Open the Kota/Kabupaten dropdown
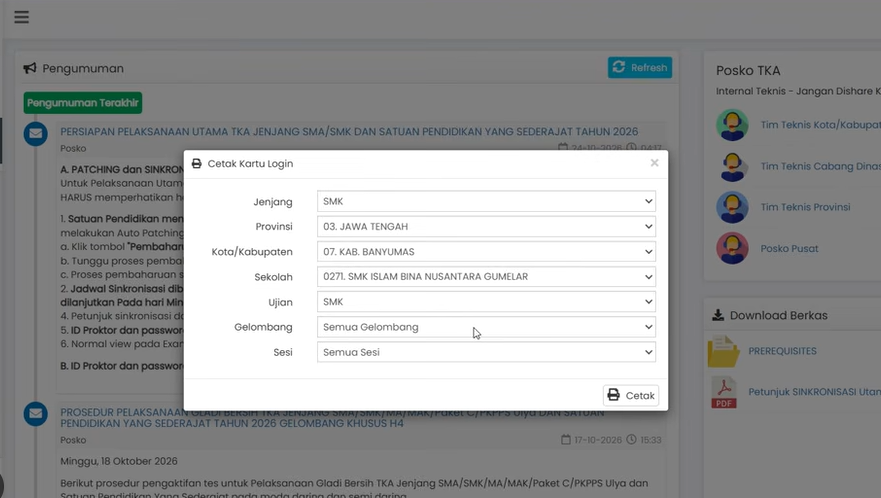 click(x=486, y=252)
